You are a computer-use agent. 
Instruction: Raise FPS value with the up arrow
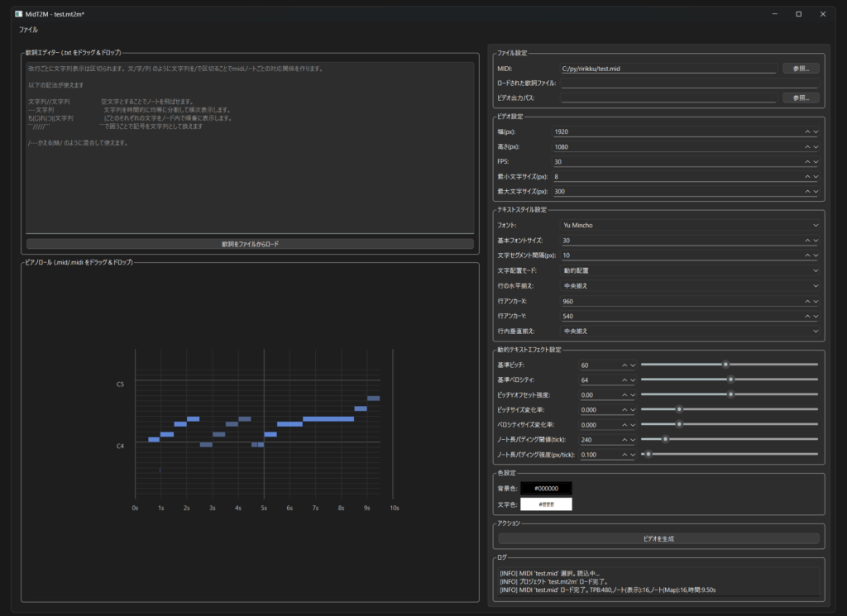(x=806, y=161)
